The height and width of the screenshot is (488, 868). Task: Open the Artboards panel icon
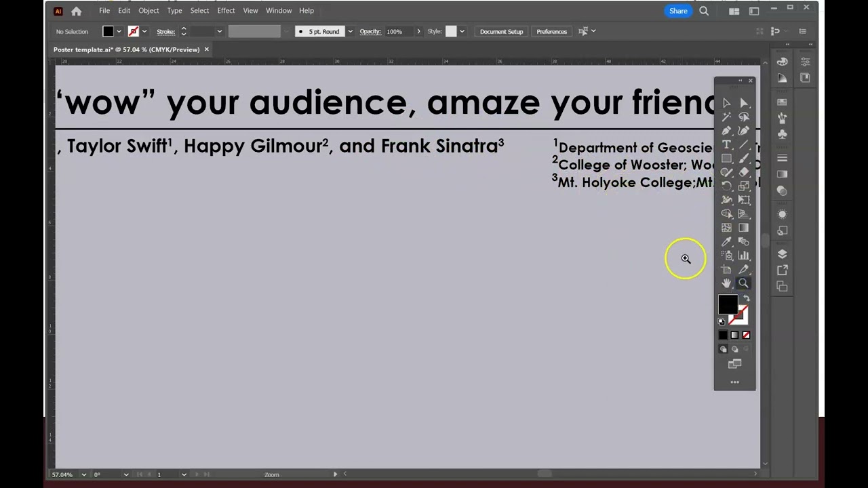pos(782,286)
